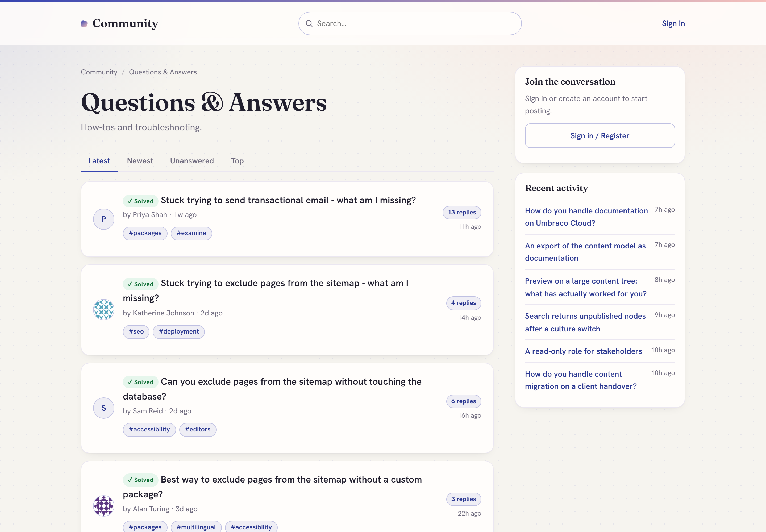
Task: Filter by #packages tag on Priya's post
Action: [x=145, y=233]
